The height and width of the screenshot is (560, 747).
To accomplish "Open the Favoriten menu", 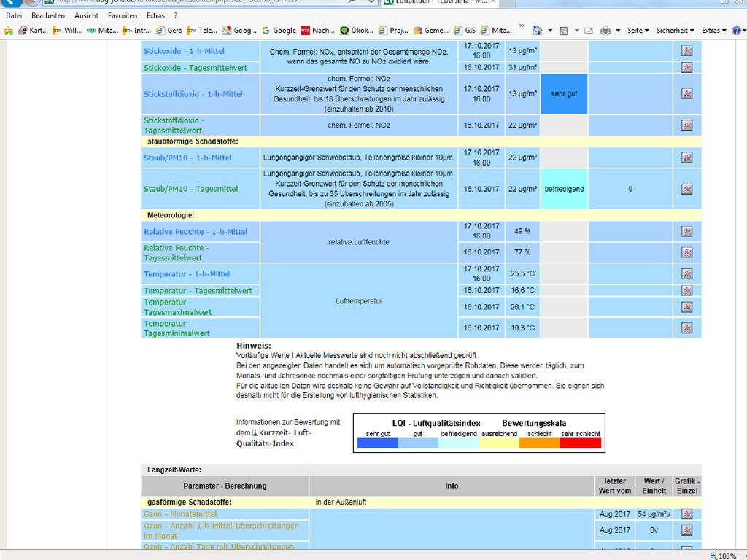I will point(123,16).
